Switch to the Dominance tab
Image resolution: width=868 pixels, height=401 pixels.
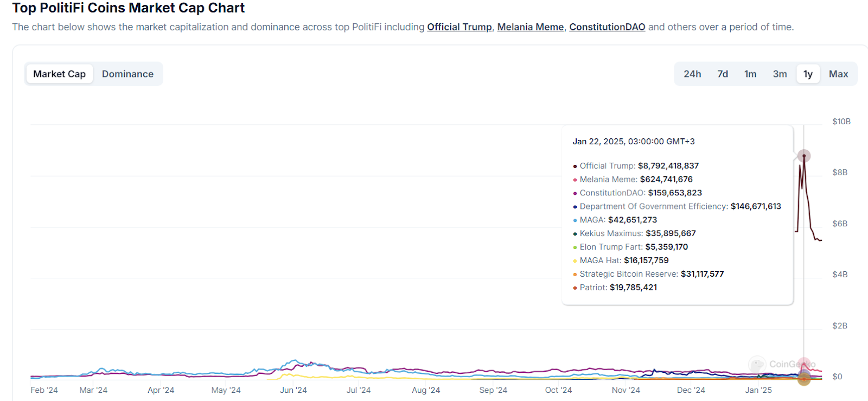pos(127,74)
